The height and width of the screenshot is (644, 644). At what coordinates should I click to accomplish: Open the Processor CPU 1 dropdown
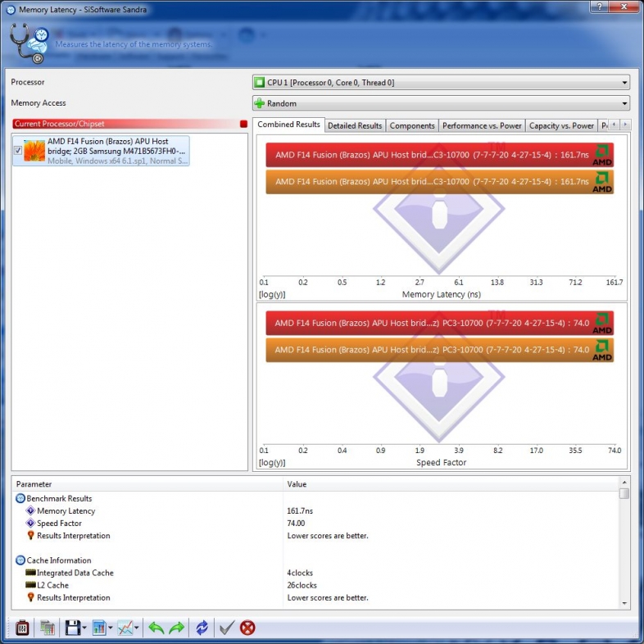[441, 83]
